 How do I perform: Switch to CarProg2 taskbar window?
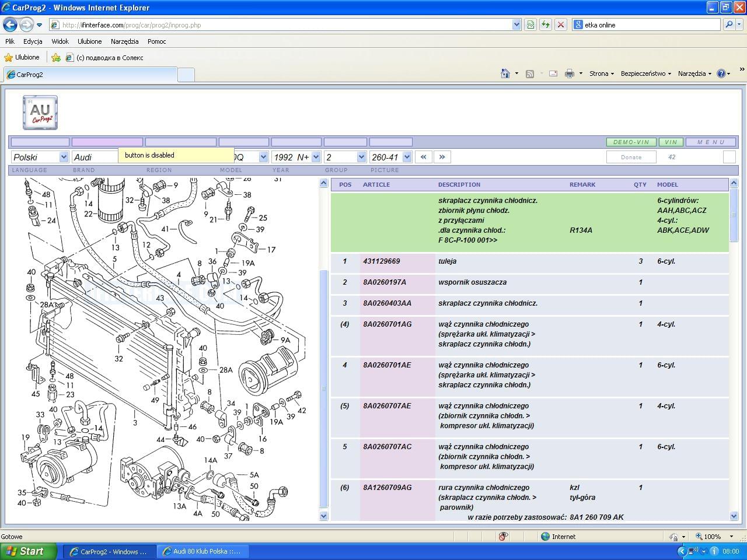point(109,551)
